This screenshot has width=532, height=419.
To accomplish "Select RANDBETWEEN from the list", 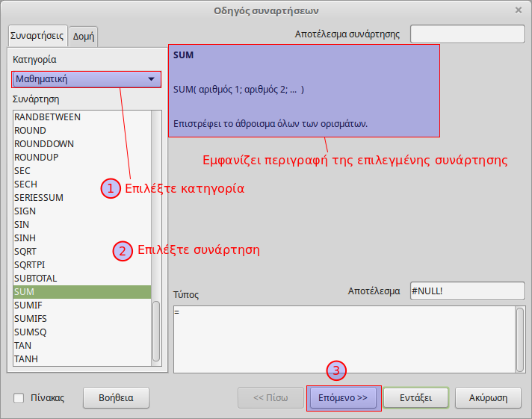I will pyautogui.click(x=47, y=117).
